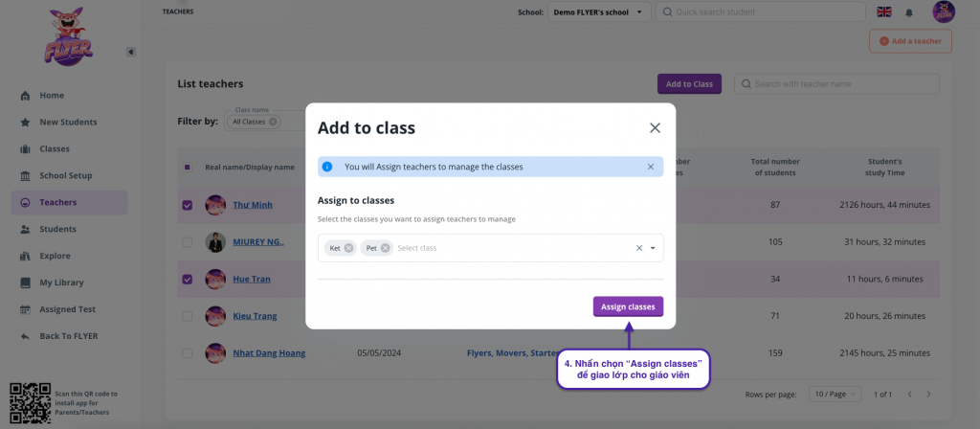Image resolution: width=980 pixels, height=429 pixels.
Task: Uncheck the Thư Minh teacher checkbox
Action: tap(188, 205)
